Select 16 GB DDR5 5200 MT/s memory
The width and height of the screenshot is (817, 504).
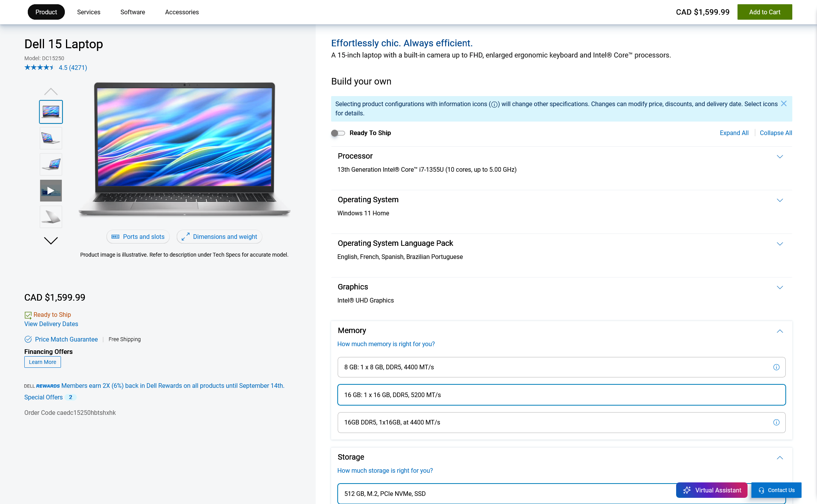[x=562, y=395]
